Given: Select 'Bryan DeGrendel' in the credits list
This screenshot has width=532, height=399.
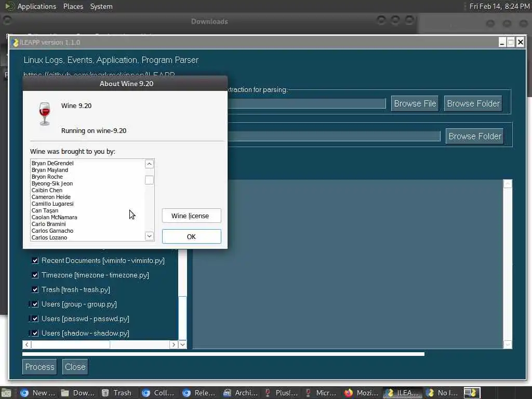Looking at the screenshot, I should click(52, 163).
